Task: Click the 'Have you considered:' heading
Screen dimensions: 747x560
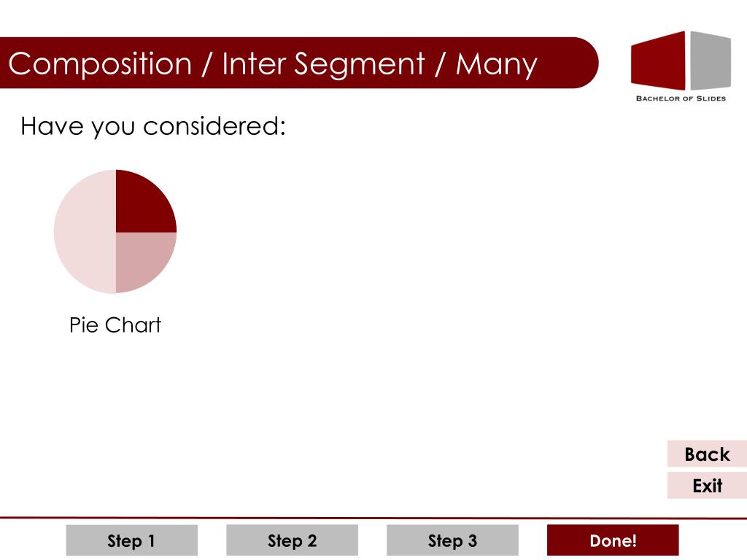Action: point(153,127)
